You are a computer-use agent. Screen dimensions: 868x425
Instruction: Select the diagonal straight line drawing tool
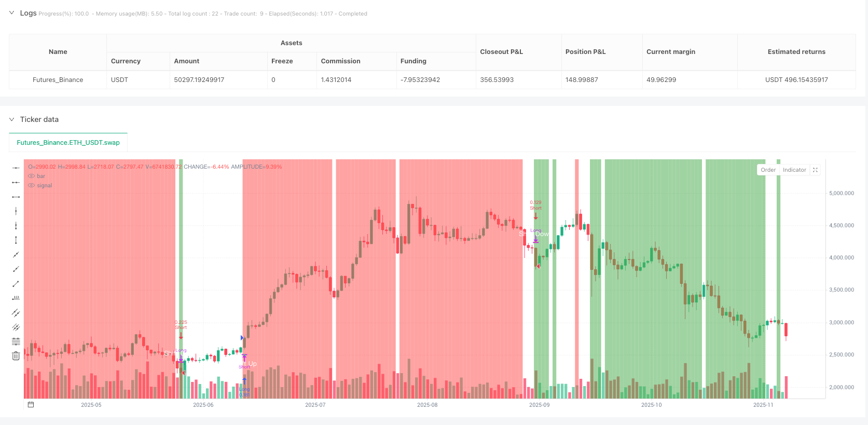tap(16, 255)
